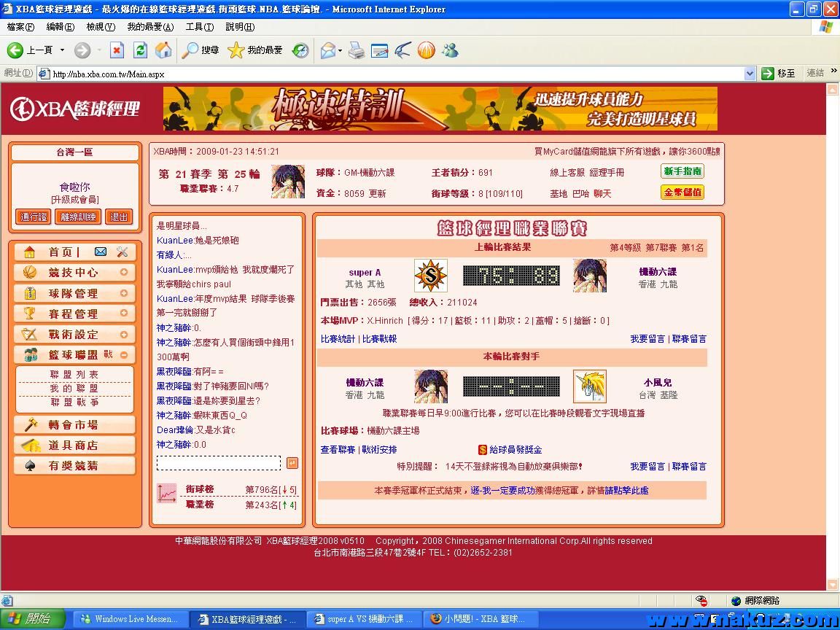The image size is (840, 630).
Task: Click the gold coin icon for 給球員發獎金
Action: pos(482,449)
